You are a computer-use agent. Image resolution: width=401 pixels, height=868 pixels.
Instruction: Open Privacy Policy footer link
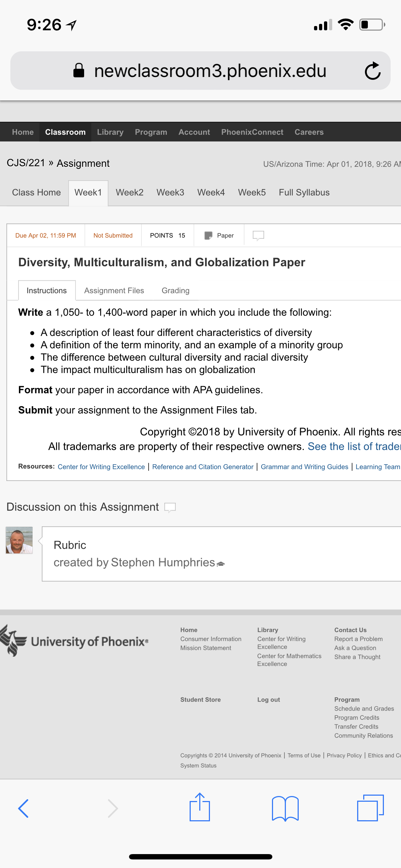click(x=344, y=755)
